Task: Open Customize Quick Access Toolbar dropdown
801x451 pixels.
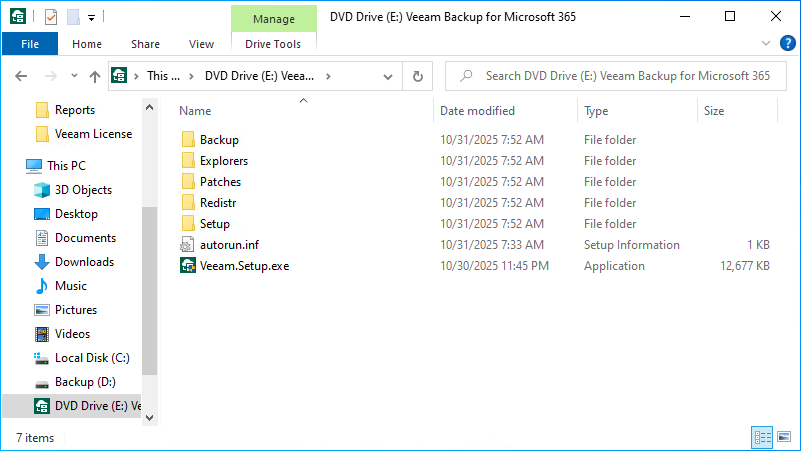Action: (92, 17)
